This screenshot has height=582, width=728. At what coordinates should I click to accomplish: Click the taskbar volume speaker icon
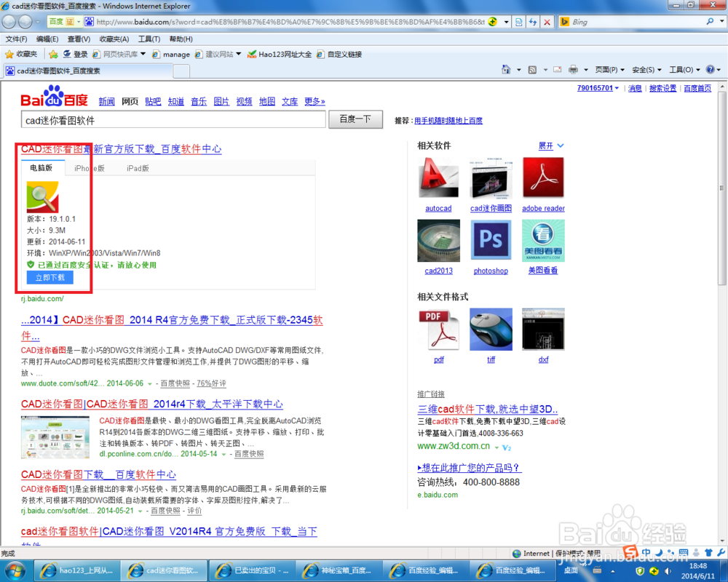(667, 571)
